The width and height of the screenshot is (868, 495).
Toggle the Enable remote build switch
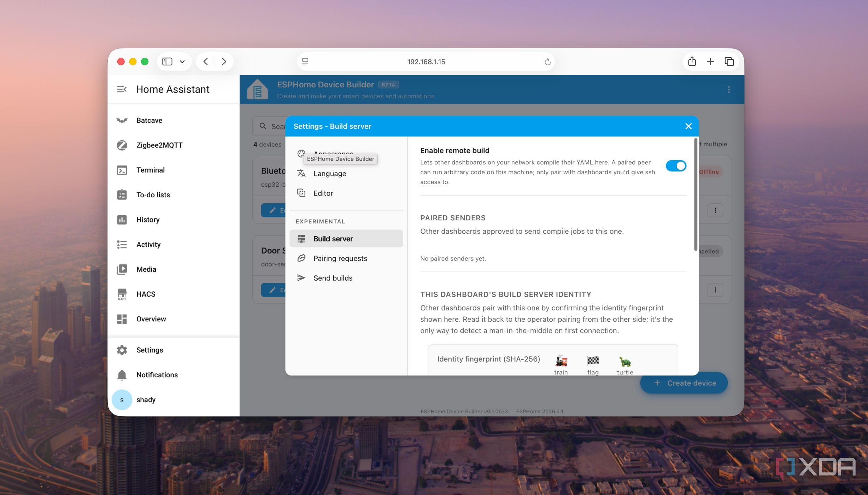(676, 165)
